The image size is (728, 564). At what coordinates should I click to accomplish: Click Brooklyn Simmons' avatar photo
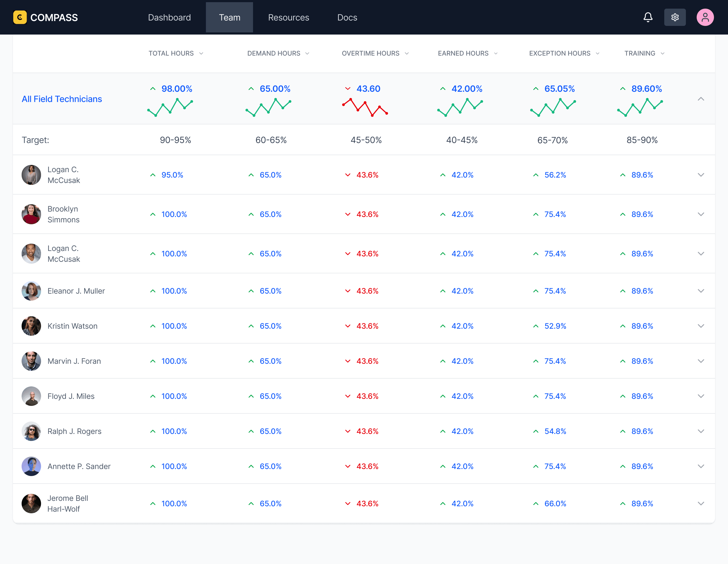(31, 214)
